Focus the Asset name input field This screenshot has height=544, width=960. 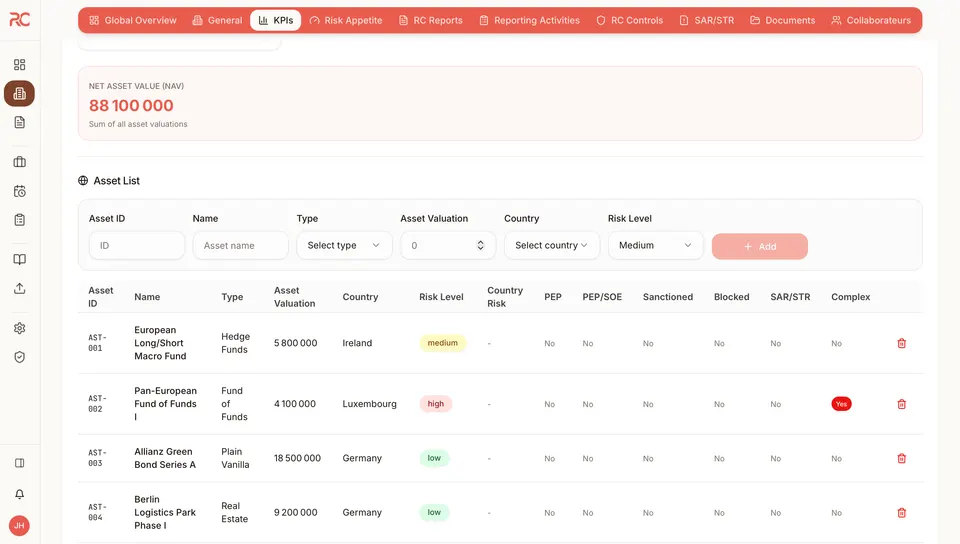tap(241, 245)
